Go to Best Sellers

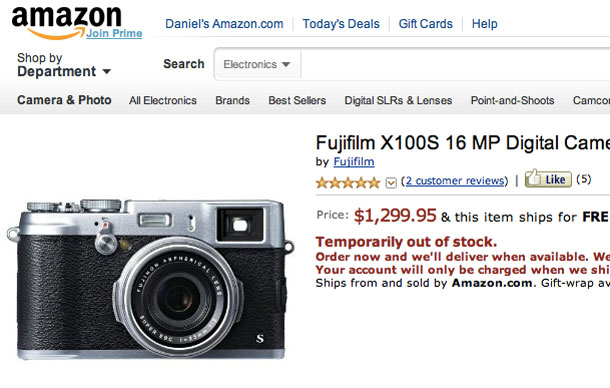(x=297, y=100)
